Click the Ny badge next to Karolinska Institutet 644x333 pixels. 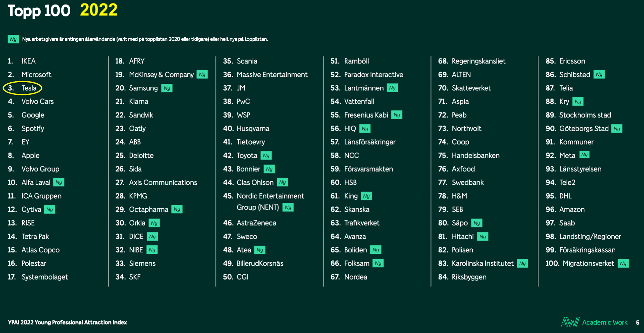pos(522,264)
